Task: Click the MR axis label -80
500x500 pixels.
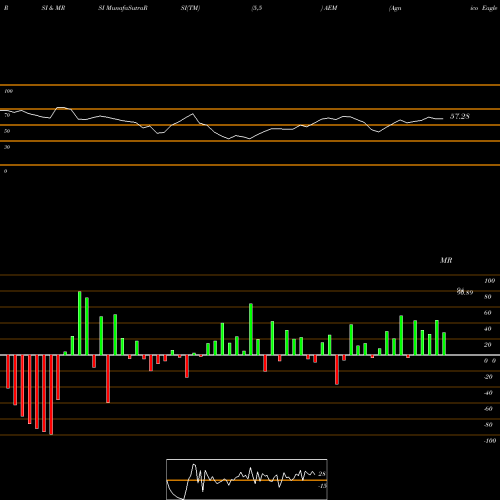Action: 488,425
